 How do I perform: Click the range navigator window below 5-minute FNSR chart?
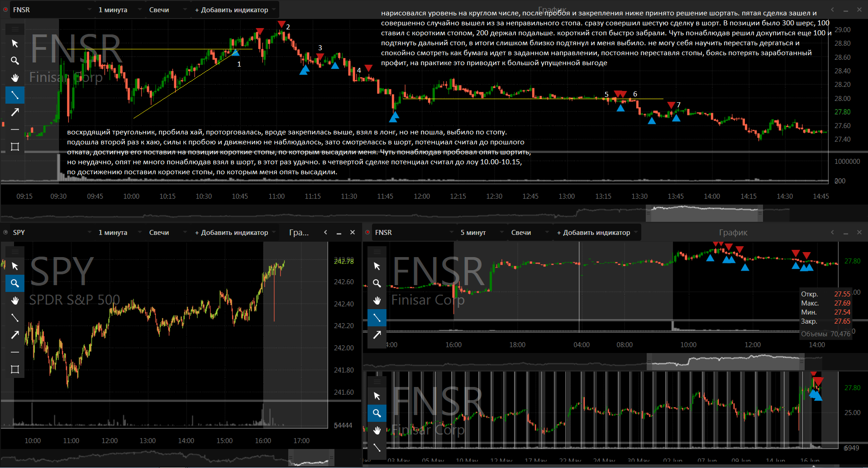pyautogui.click(x=725, y=362)
